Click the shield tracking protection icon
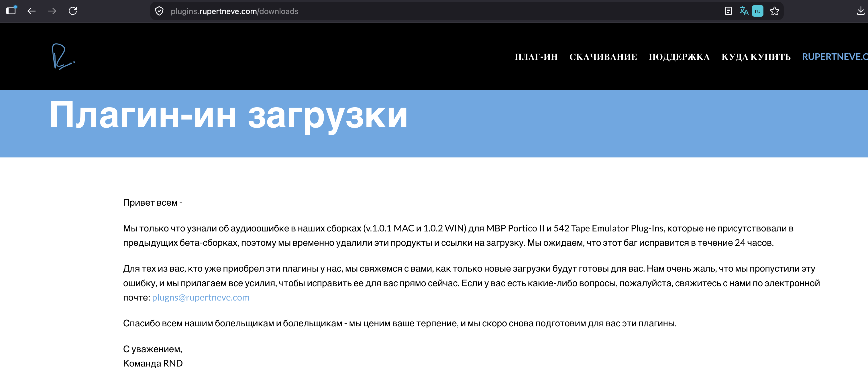Screen dimensions: 868x382 click(159, 11)
